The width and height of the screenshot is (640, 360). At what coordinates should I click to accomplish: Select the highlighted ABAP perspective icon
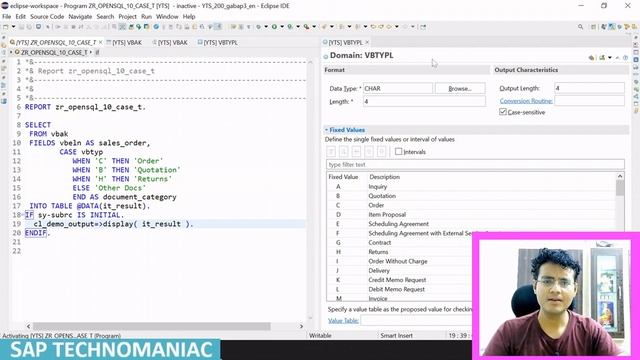coord(611,27)
